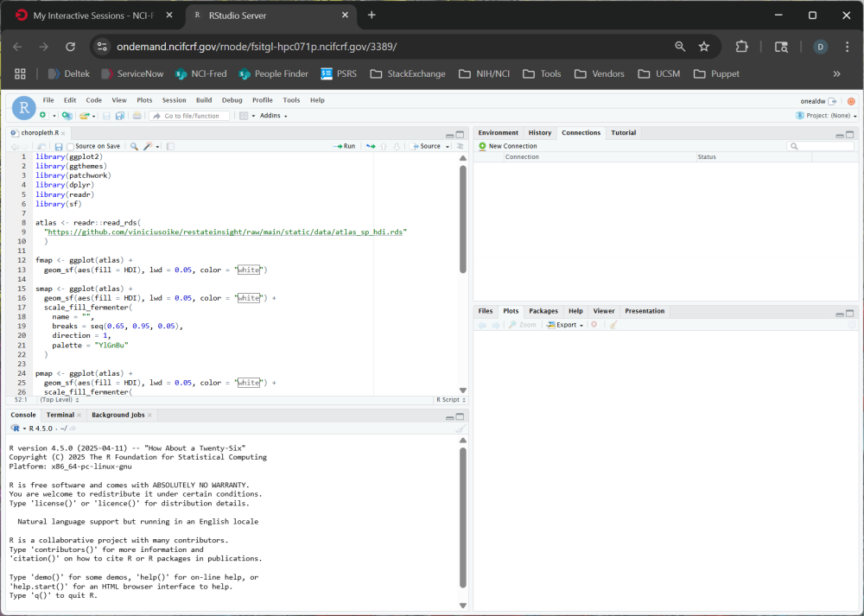Click New Connection button
864x616 pixels.
pyautogui.click(x=508, y=146)
